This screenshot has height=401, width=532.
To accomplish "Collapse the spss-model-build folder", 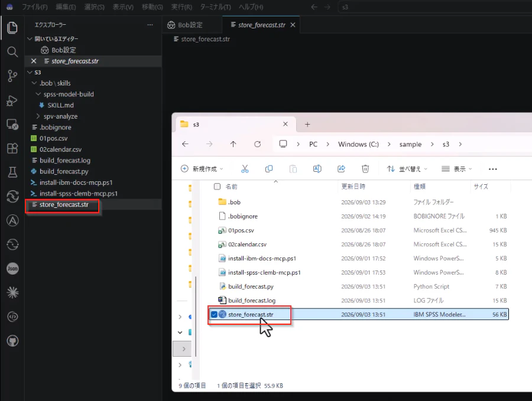I will pyautogui.click(x=38, y=94).
